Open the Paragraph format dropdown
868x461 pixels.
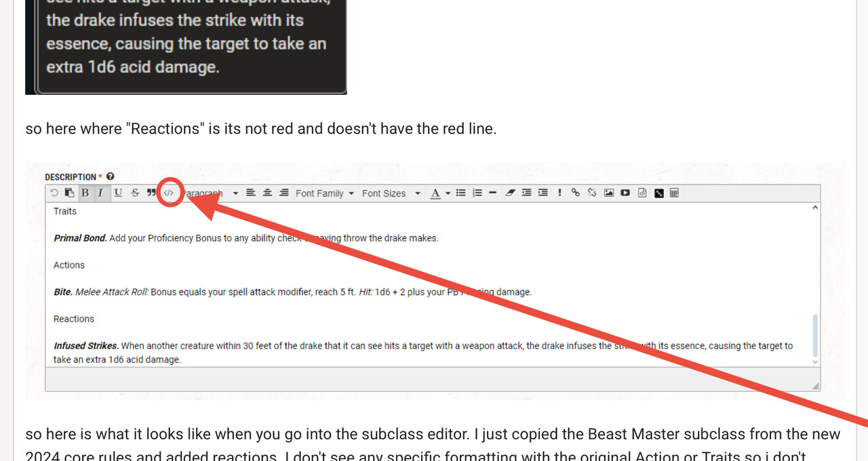[211, 193]
